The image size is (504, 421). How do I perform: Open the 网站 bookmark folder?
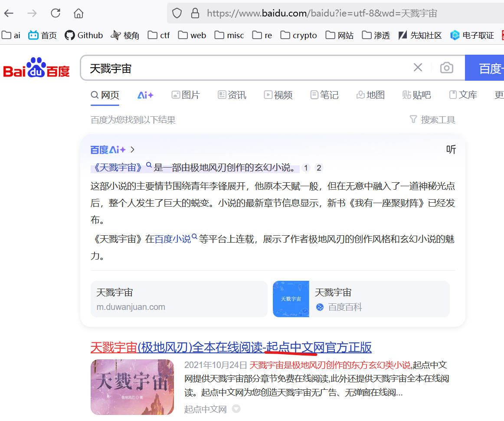pyautogui.click(x=340, y=35)
